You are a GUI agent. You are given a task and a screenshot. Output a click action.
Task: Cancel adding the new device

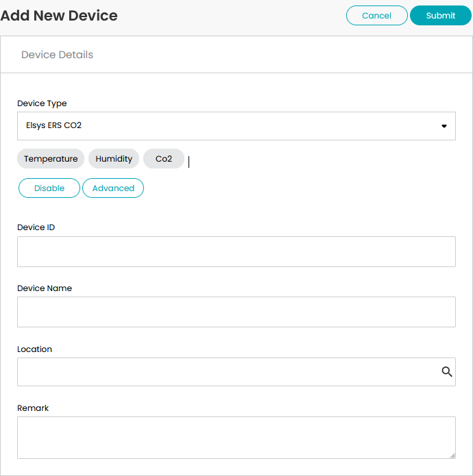[x=377, y=16]
